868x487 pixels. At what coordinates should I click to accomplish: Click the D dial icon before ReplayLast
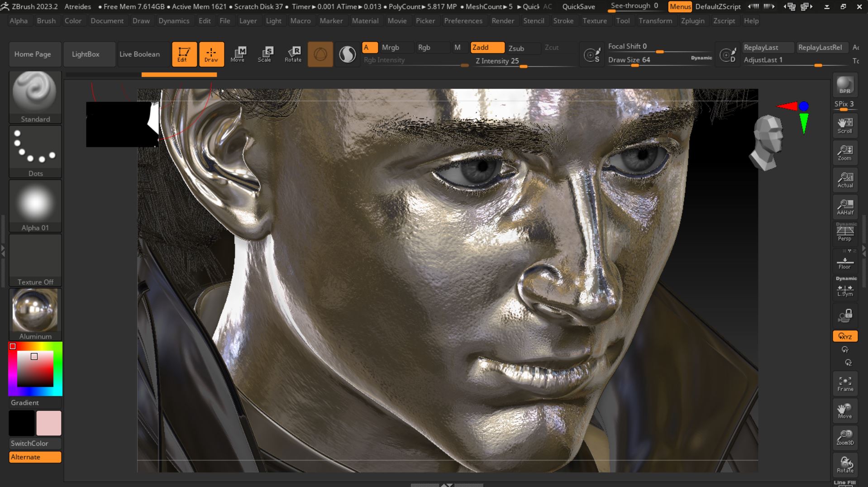pyautogui.click(x=728, y=55)
